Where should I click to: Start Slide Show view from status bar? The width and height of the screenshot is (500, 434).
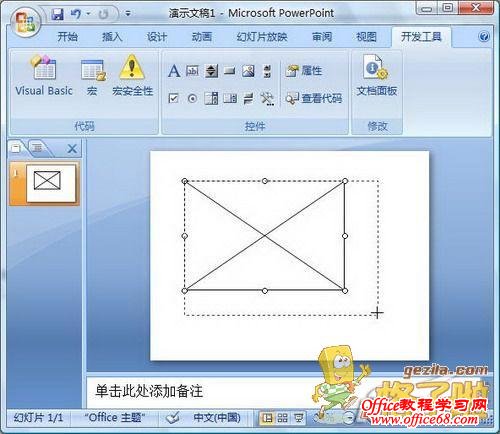pyautogui.click(x=299, y=418)
